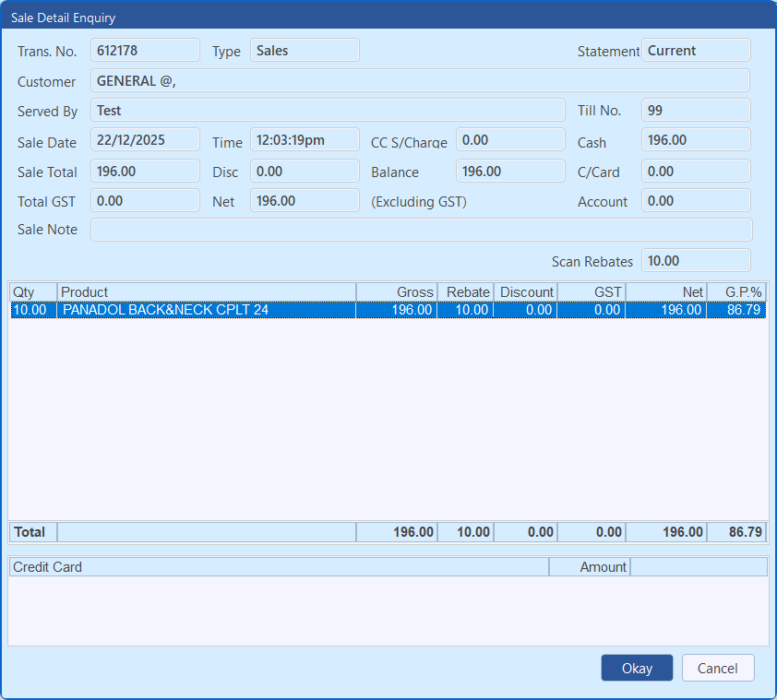Click the Discount column header
The height and width of the screenshot is (700, 777).
[526, 292]
